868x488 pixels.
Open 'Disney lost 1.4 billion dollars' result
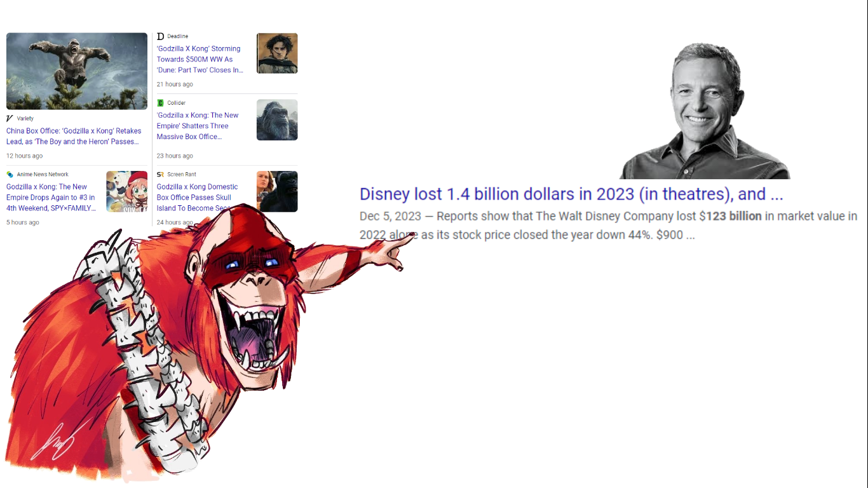click(x=571, y=194)
